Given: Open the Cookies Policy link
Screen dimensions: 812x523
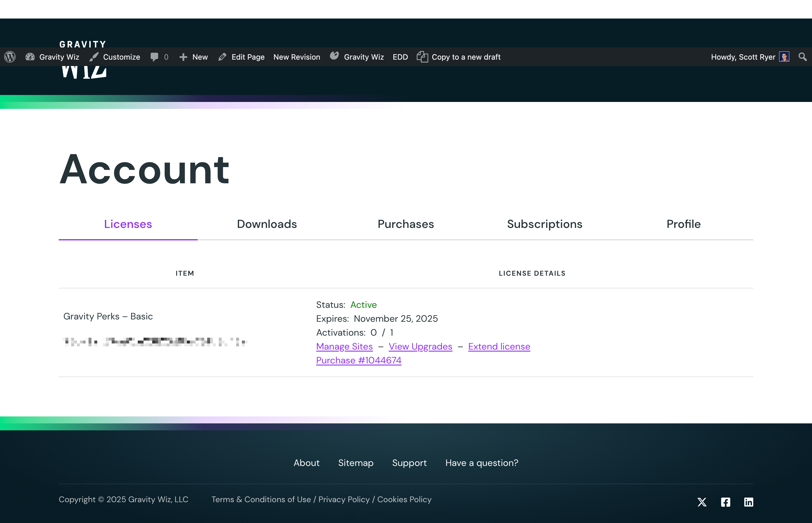Looking at the screenshot, I should 405,500.
